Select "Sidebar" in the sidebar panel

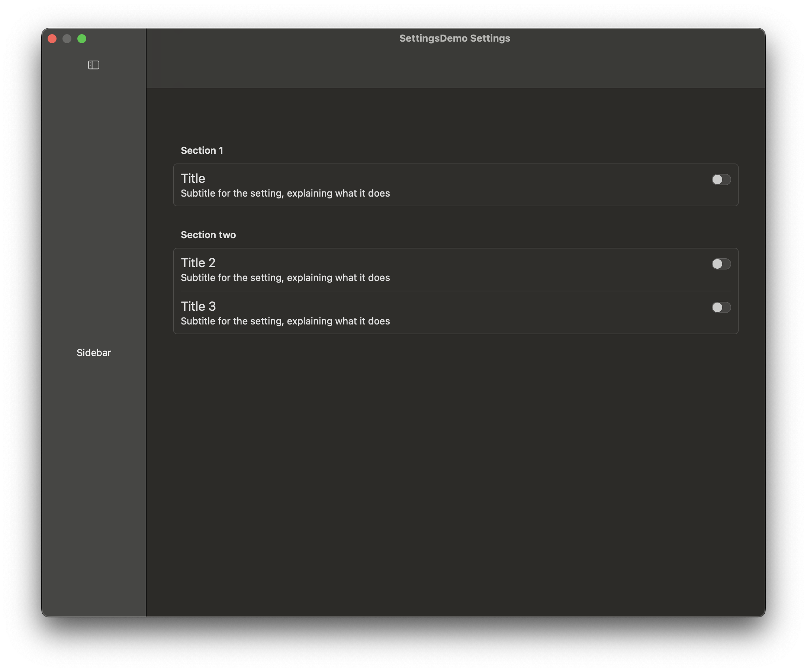tap(93, 352)
